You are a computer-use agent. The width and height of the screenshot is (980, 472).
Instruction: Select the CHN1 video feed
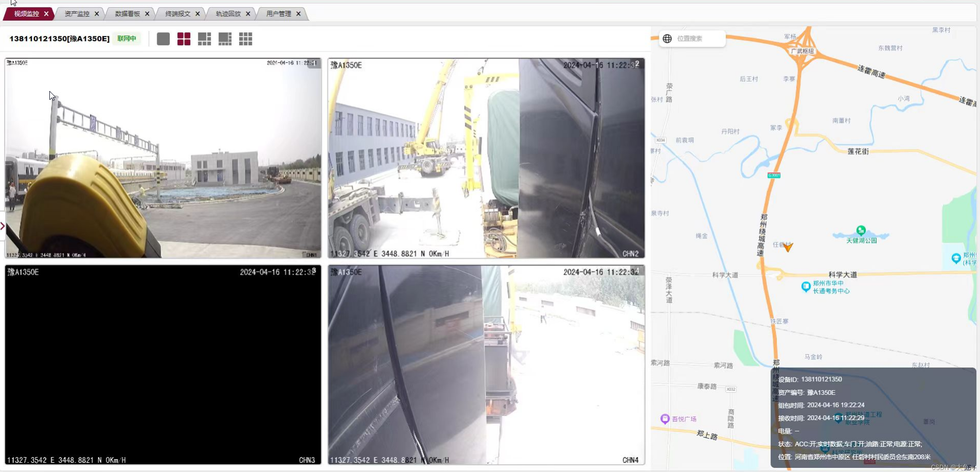163,158
